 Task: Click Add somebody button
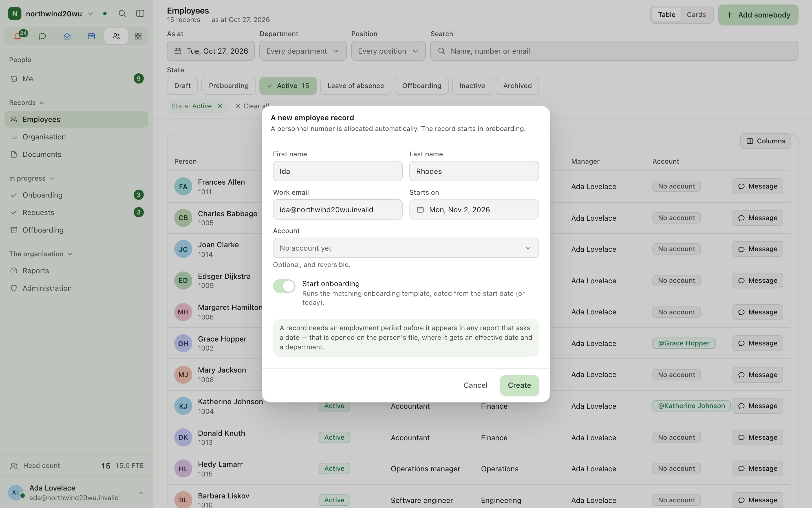point(758,15)
